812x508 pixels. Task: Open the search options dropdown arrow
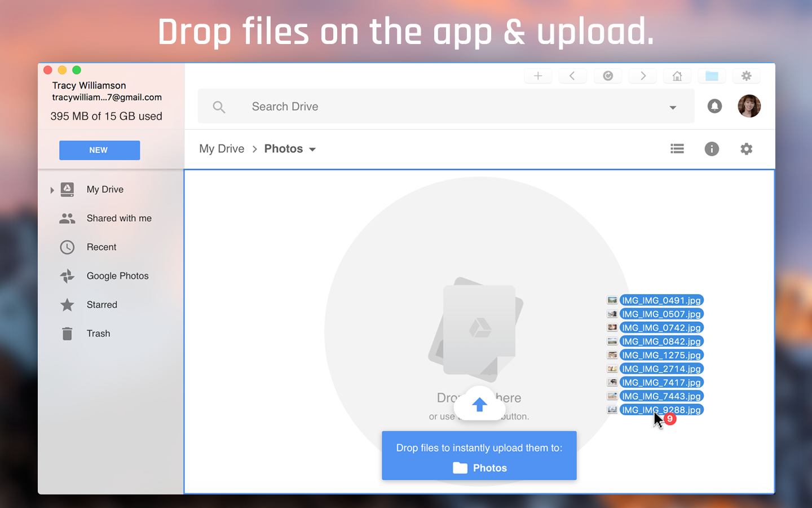673,107
